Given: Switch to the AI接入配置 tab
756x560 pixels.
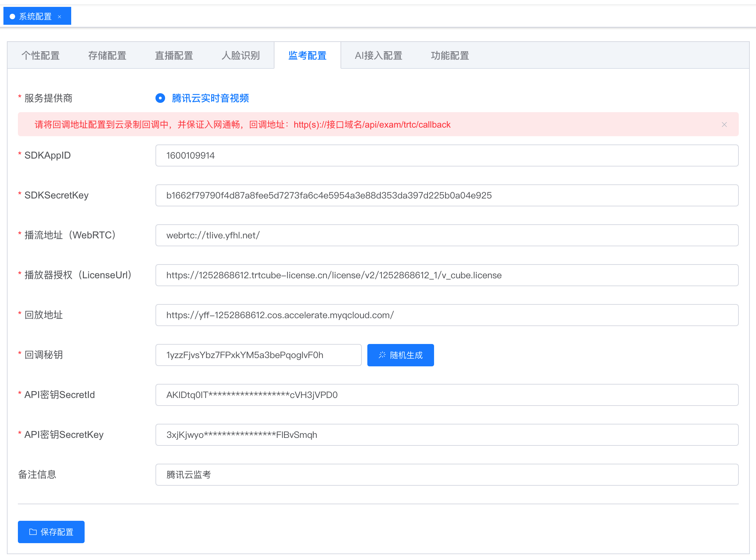Looking at the screenshot, I should point(379,55).
